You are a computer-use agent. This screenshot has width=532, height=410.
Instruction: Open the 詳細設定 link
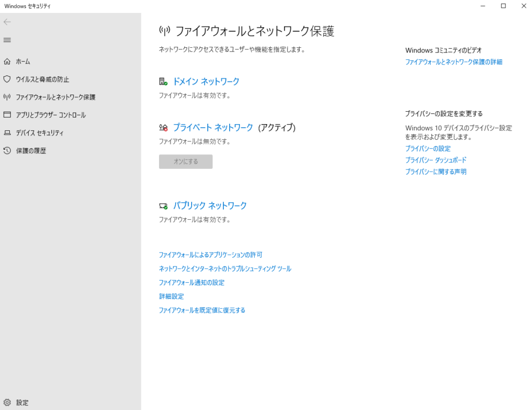(x=171, y=297)
